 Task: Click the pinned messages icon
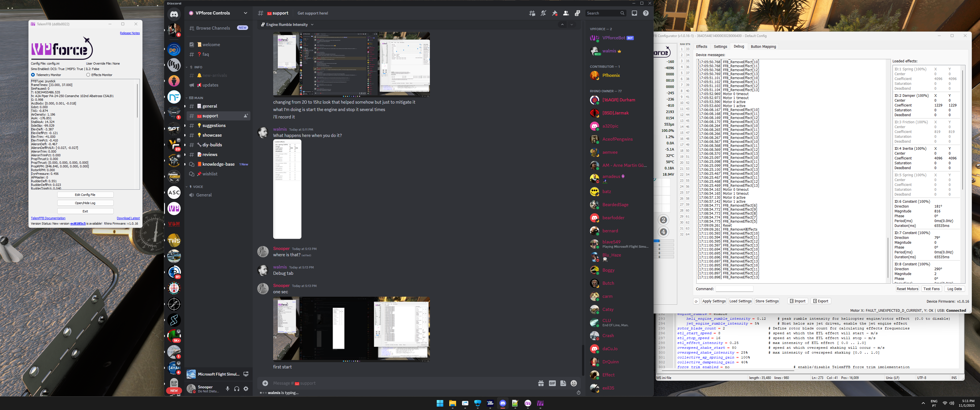[555, 13]
